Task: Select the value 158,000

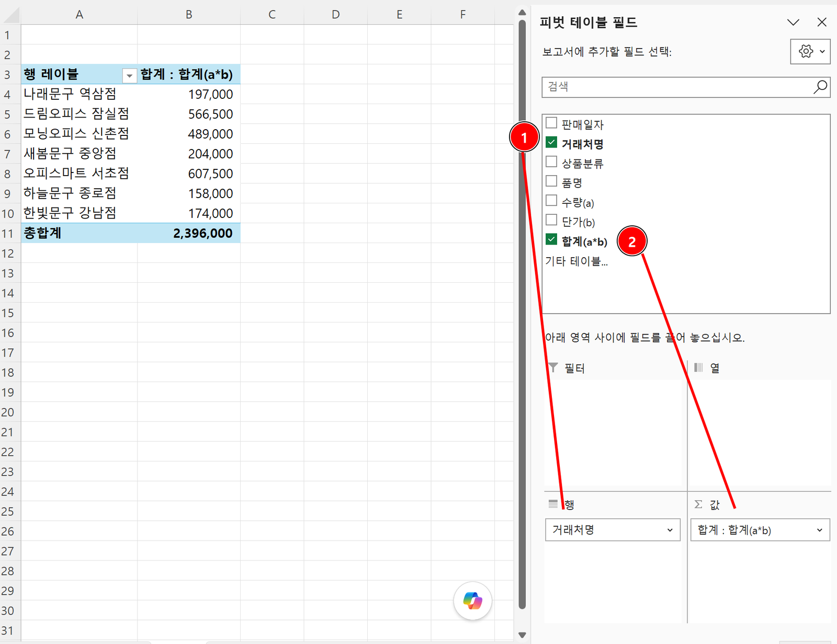Action: pos(189,193)
